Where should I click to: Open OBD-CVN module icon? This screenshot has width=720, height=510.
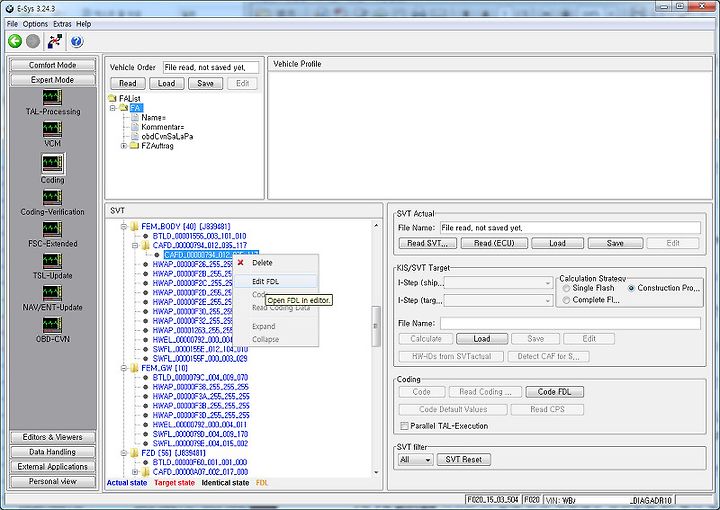tap(52, 325)
